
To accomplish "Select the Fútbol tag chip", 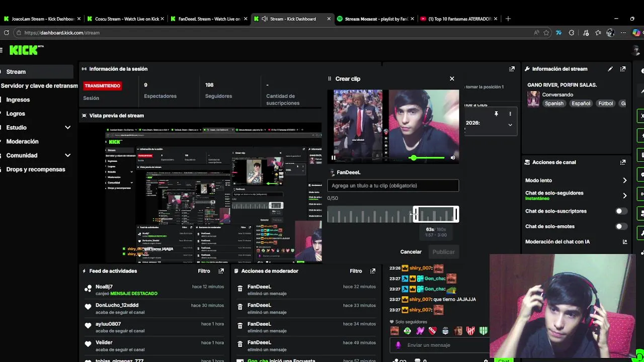I will point(605,104).
